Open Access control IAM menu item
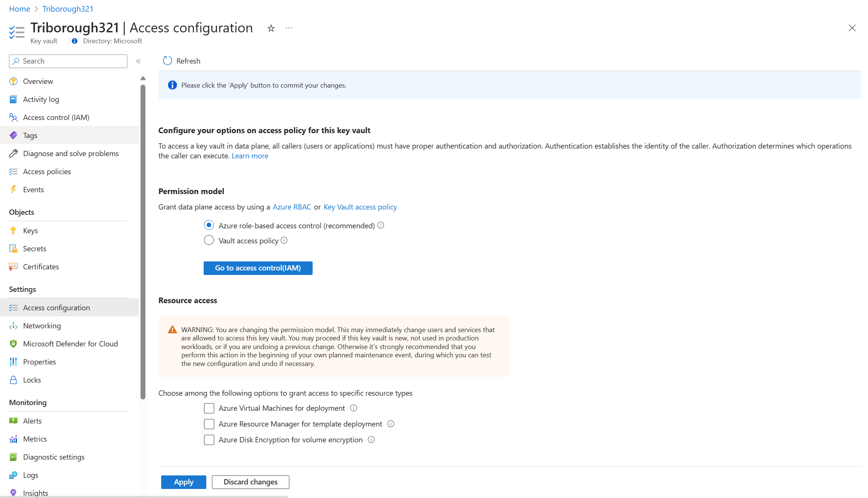The height and width of the screenshot is (498, 868). point(56,116)
